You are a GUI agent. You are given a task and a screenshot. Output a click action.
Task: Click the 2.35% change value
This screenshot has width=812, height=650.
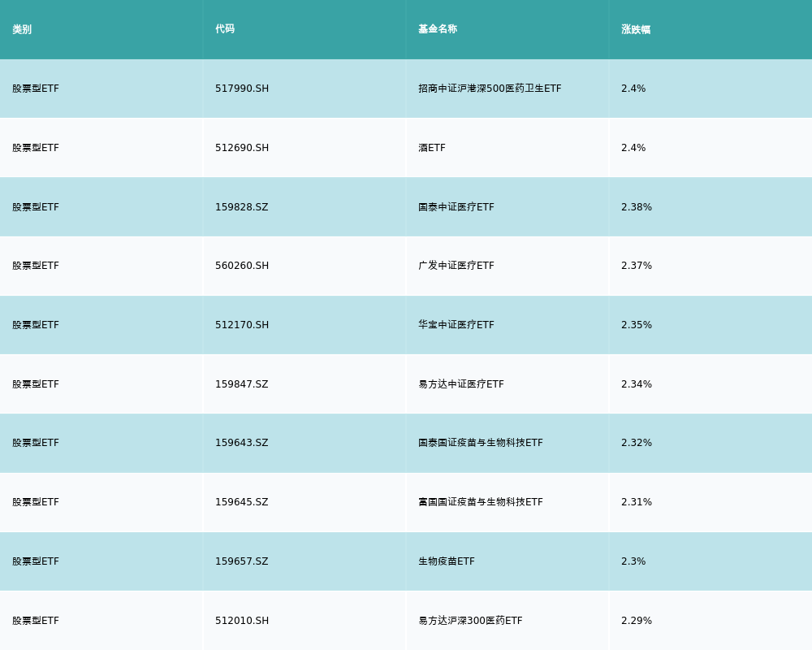coord(637,325)
